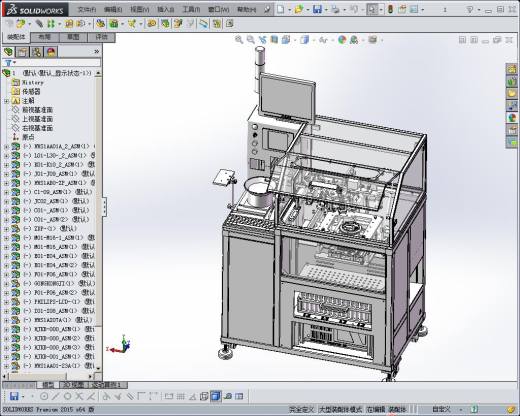
Task: Switch to the 草图 command tab
Action: click(73, 37)
